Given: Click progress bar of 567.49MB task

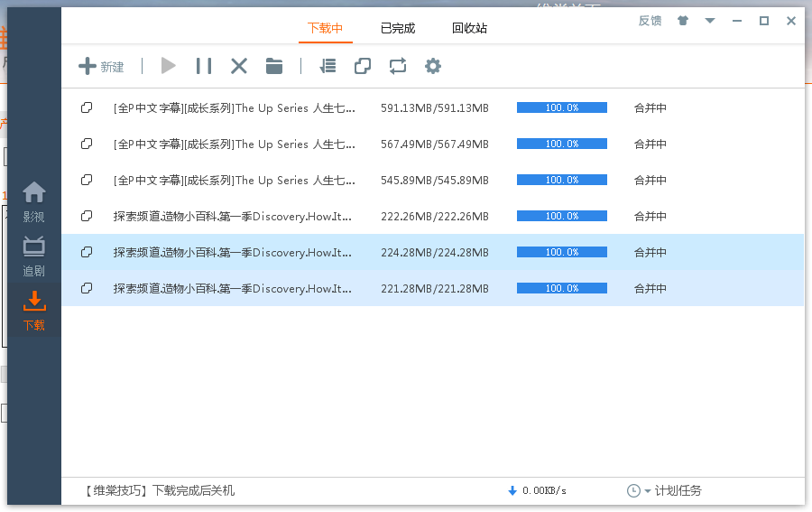Looking at the screenshot, I should [x=561, y=144].
